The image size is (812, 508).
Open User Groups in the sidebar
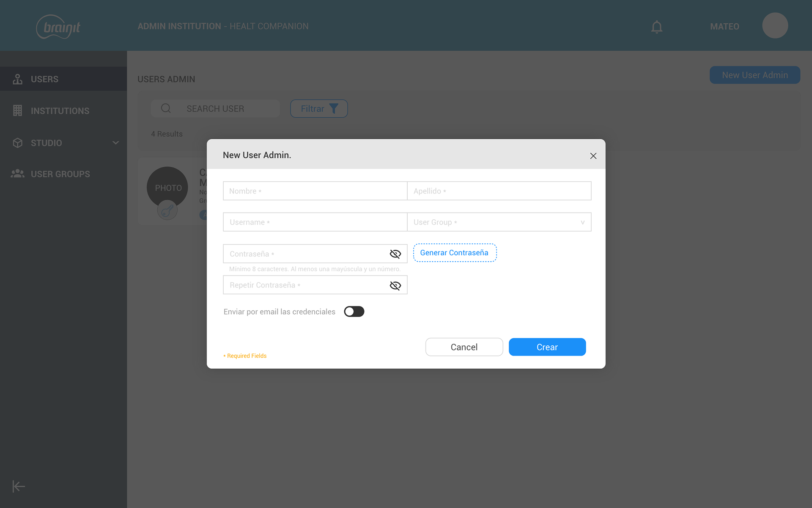pos(60,174)
